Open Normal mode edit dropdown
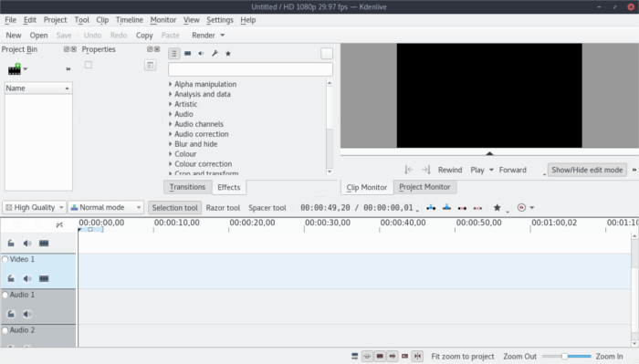Screen dimensions: 639x364 106,208
